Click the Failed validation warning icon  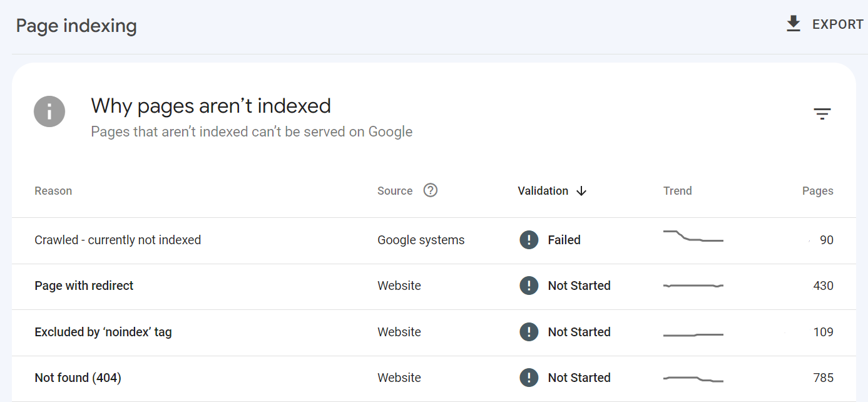(x=529, y=240)
